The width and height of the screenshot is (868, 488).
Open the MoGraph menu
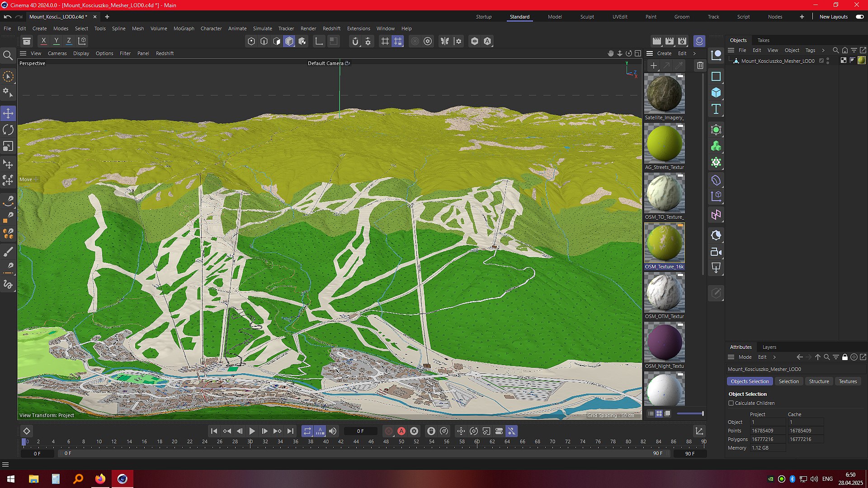184,28
